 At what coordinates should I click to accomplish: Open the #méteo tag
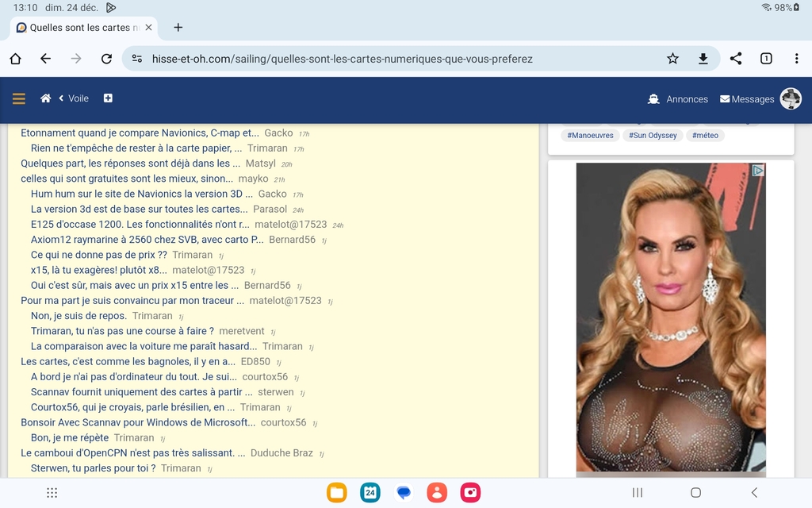pyautogui.click(x=705, y=135)
